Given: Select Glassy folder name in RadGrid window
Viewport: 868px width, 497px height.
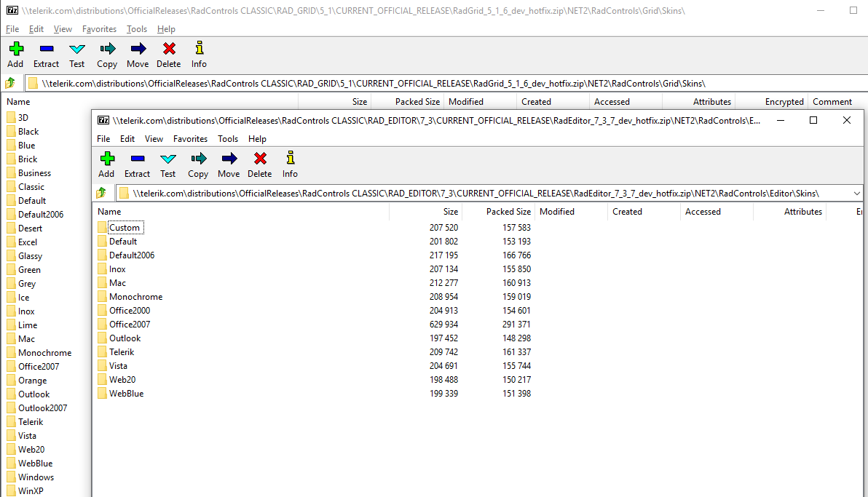Looking at the screenshot, I should [x=30, y=256].
